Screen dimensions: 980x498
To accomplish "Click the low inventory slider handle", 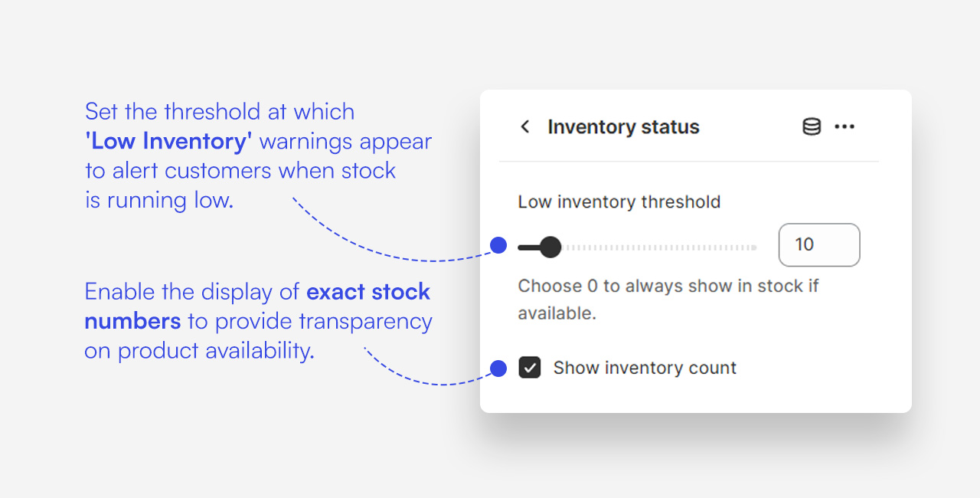I will click(x=550, y=247).
